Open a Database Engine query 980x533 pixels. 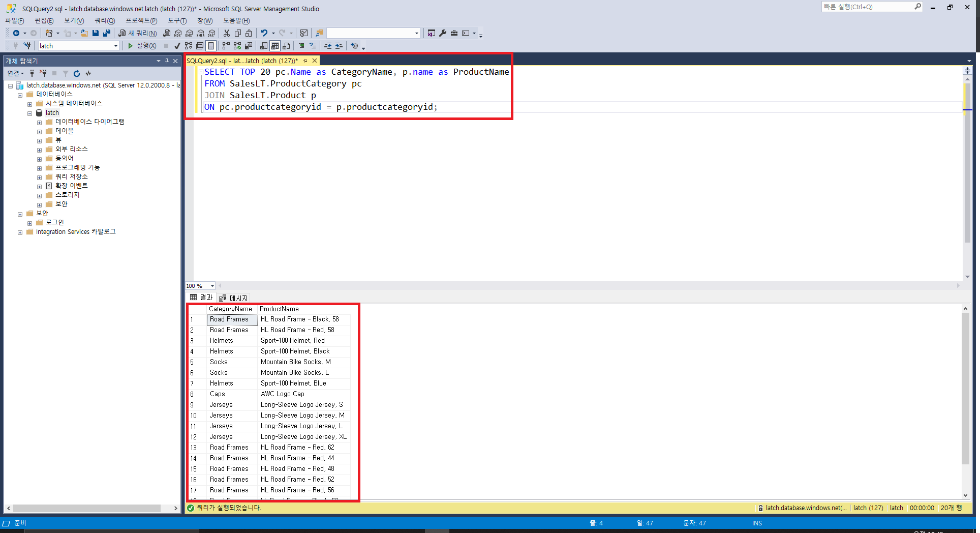pyautogui.click(x=167, y=33)
